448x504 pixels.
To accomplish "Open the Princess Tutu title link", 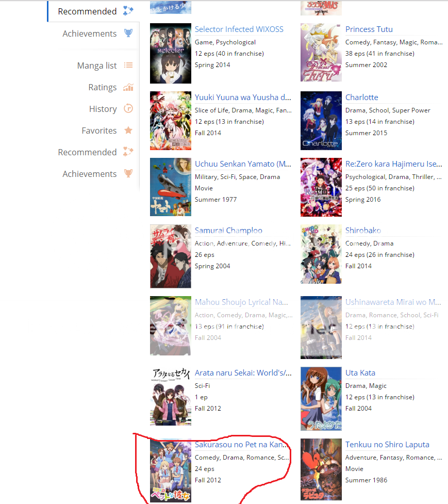I will point(369,29).
